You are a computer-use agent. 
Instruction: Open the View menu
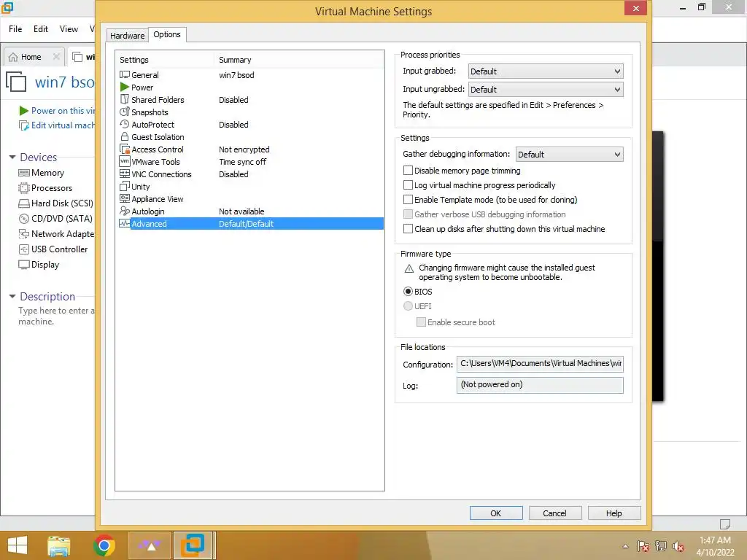coord(69,29)
